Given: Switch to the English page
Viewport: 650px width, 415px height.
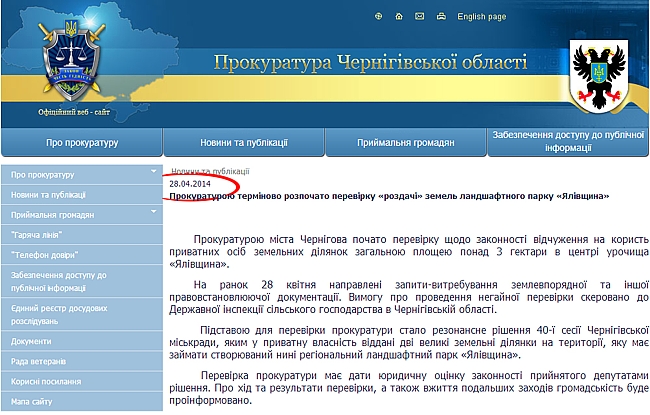Looking at the screenshot, I should click(x=481, y=17).
